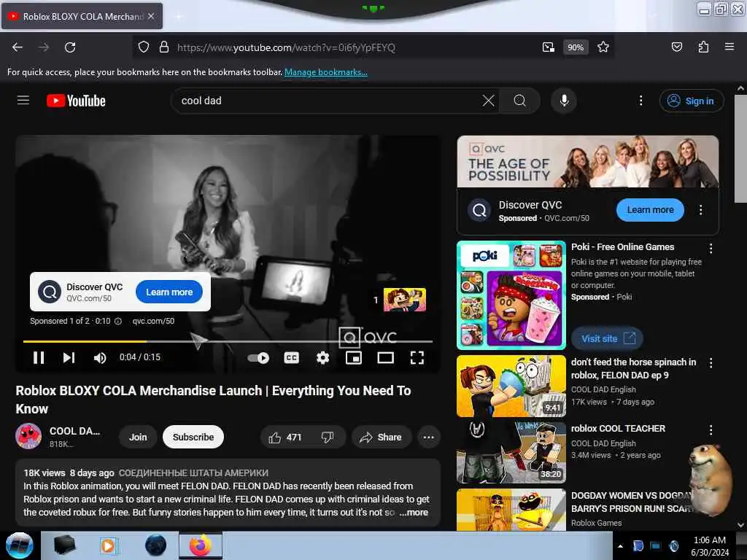Click the taskbar clock showing 1:06 AM

[x=710, y=545]
